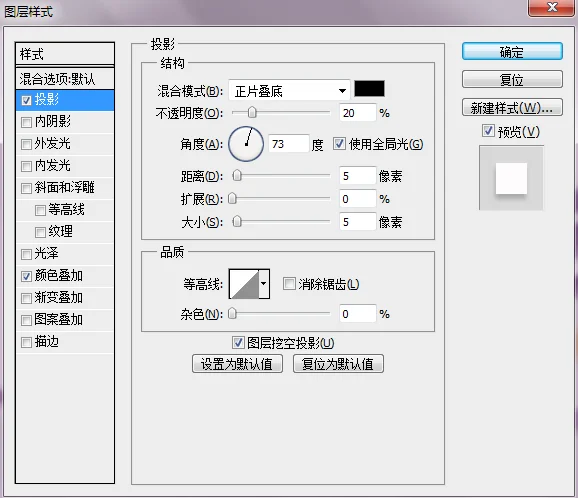Enable the 纹理 sub-style checkbox
Screen dimensions: 578x498
click(x=40, y=232)
